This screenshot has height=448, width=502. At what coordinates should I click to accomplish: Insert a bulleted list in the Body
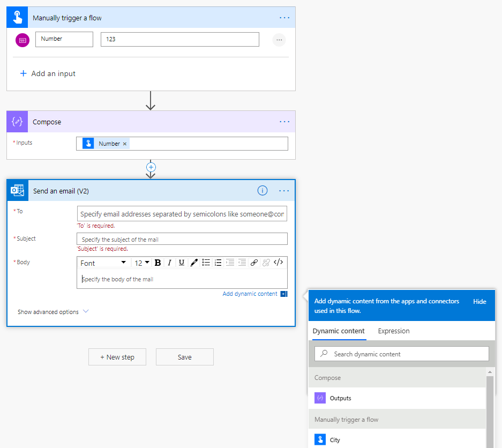(x=206, y=263)
